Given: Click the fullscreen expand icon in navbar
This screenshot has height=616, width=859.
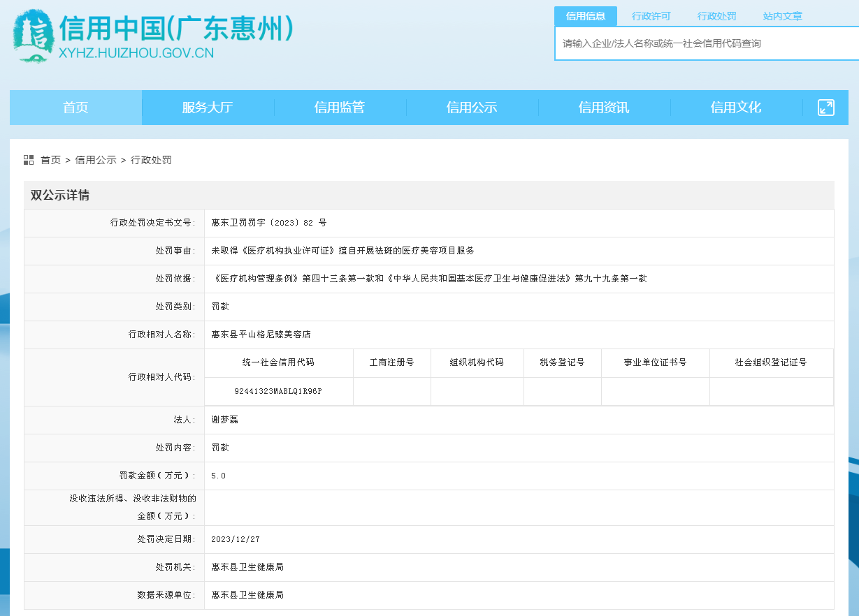Looking at the screenshot, I should [x=826, y=108].
